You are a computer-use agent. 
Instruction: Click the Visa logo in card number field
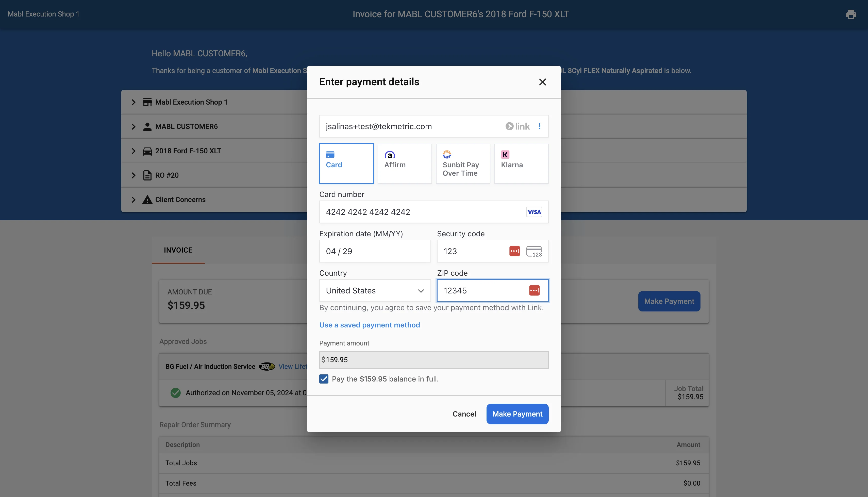pyautogui.click(x=534, y=212)
